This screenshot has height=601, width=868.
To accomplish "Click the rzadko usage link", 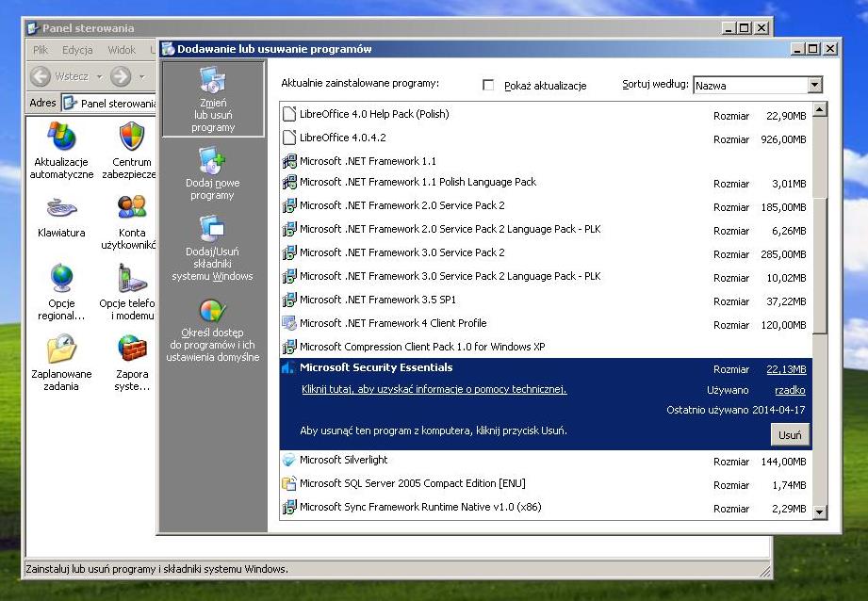I will [x=790, y=390].
